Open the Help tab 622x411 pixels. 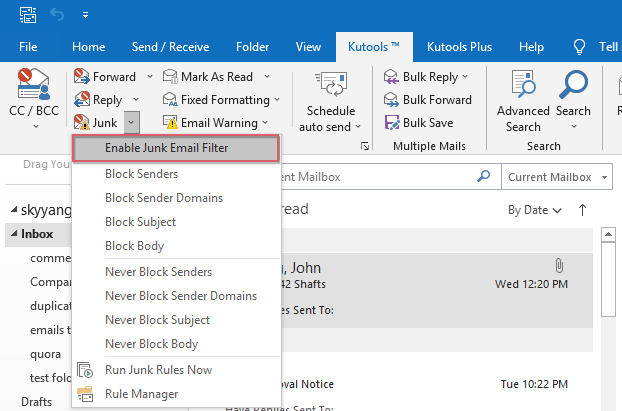pos(531,47)
